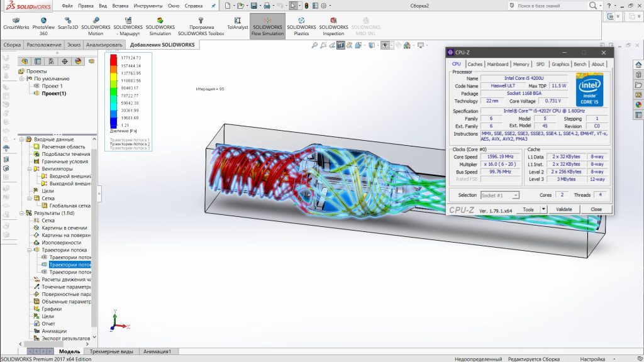The height and width of the screenshot is (362, 644).
Task: Open the Bench tab in CPU-Z
Action: click(x=580, y=64)
